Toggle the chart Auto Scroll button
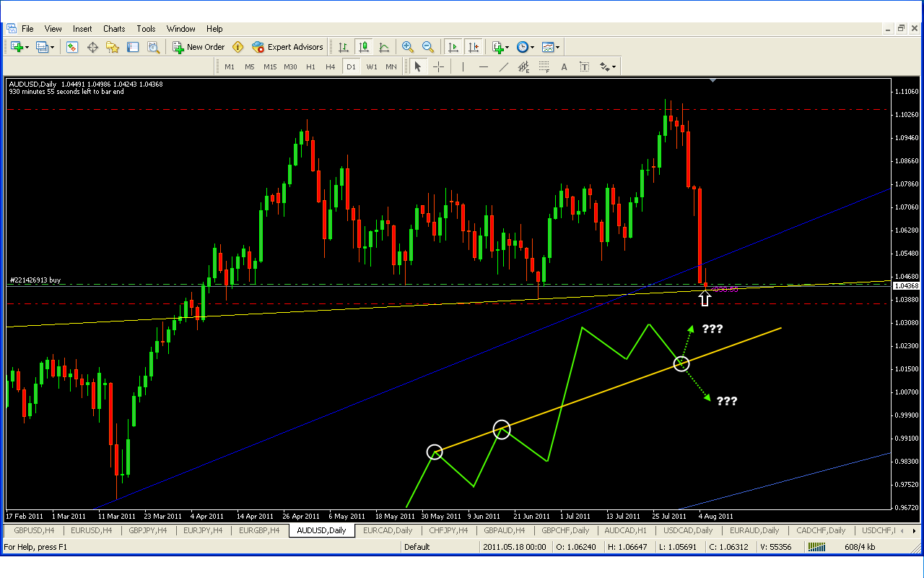The width and height of the screenshot is (924, 578). [x=453, y=47]
